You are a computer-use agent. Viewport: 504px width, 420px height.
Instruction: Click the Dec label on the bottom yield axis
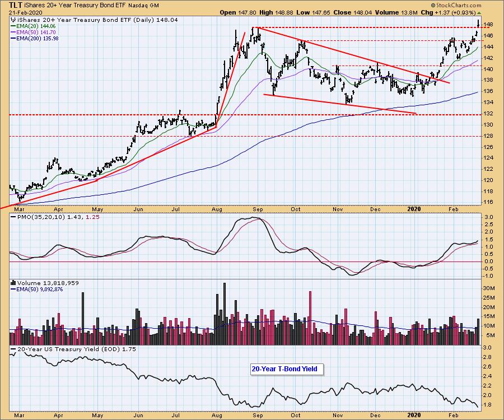pyautogui.click(x=375, y=416)
